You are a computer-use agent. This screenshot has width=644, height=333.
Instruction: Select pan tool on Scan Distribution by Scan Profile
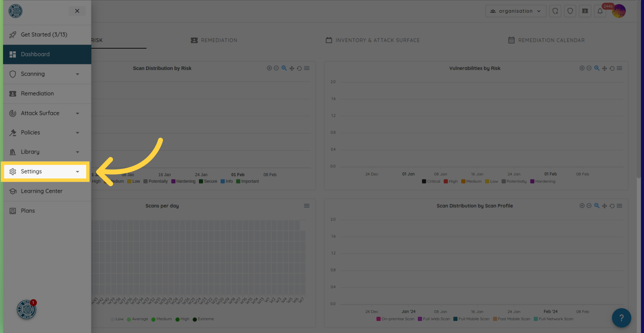pos(604,206)
